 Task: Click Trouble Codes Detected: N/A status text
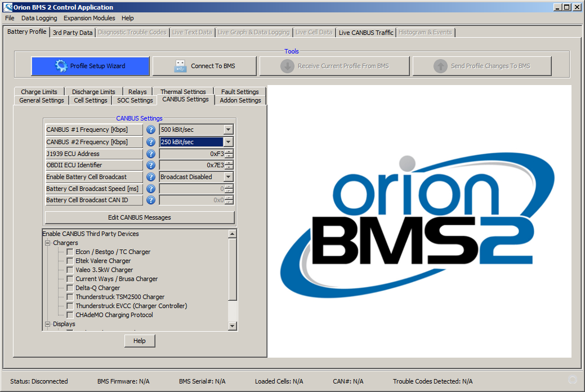[x=432, y=381]
